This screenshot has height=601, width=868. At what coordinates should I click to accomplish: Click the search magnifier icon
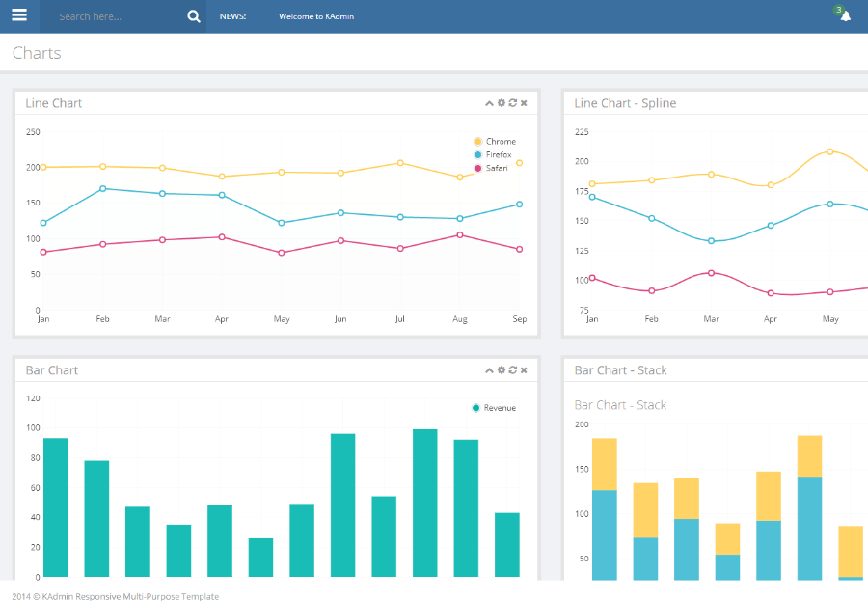[194, 16]
